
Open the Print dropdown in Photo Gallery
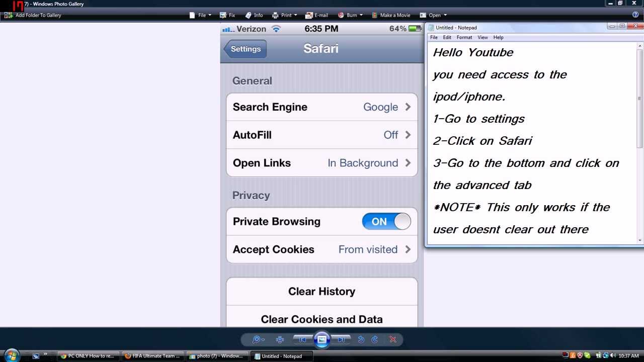point(284,15)
